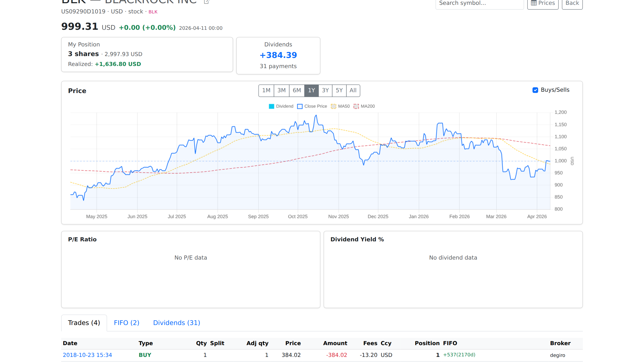Open the external link icon beside BLACKROCK INC
The width and height of the screenshot is (644, 362).
(206, 2)
